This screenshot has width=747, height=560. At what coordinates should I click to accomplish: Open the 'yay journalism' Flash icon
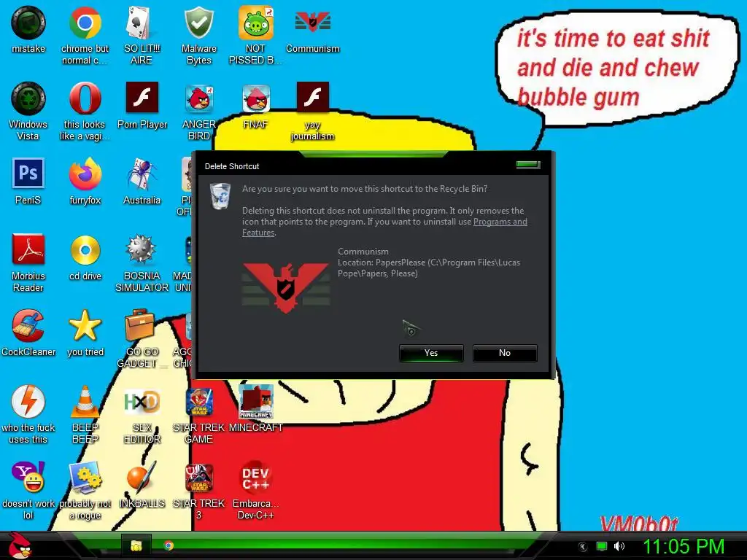click(312, 97)
